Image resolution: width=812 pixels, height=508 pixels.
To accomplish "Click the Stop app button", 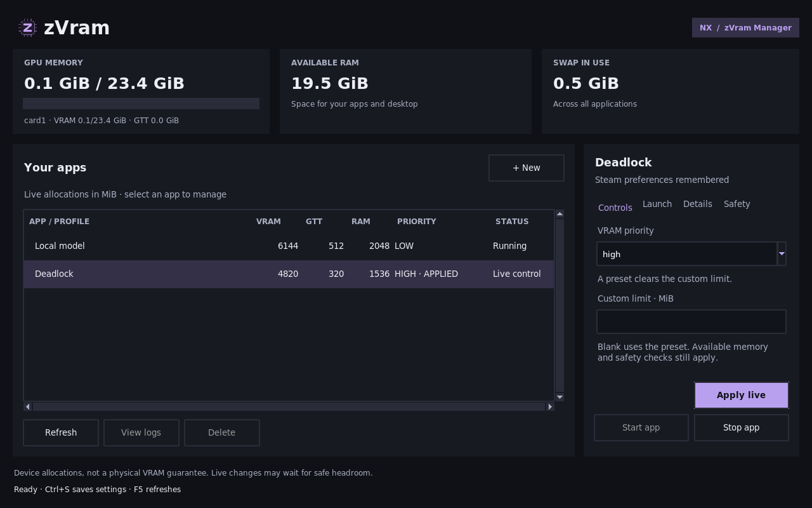I will tap(741, 427).
